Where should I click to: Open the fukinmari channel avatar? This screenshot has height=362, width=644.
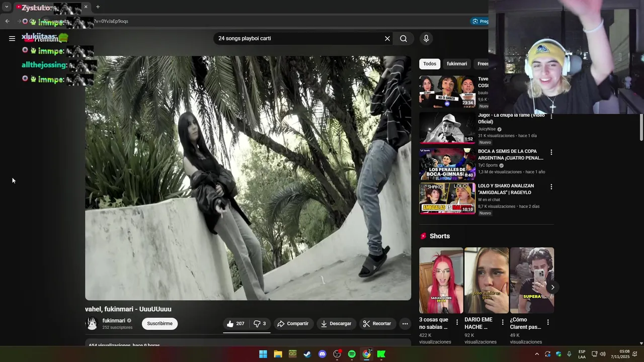coord(92,324)
